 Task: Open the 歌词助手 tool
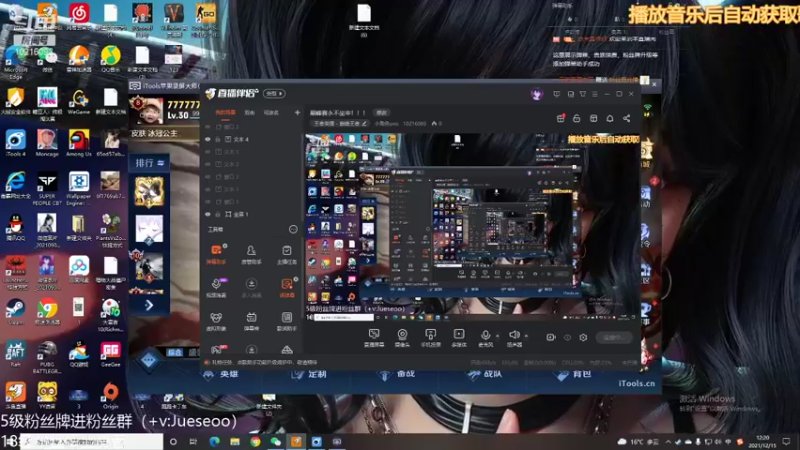tap(287, 321)
